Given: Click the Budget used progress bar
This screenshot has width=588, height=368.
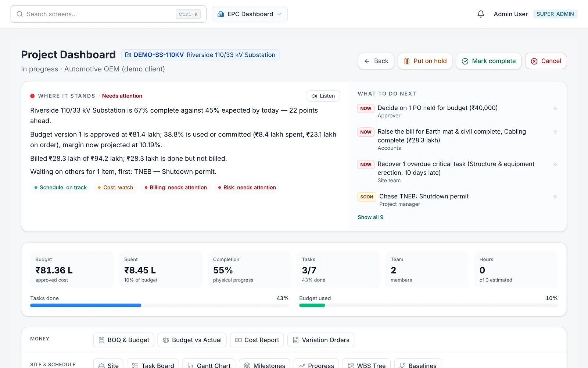Looking at the screenshot, I should 429,305.
